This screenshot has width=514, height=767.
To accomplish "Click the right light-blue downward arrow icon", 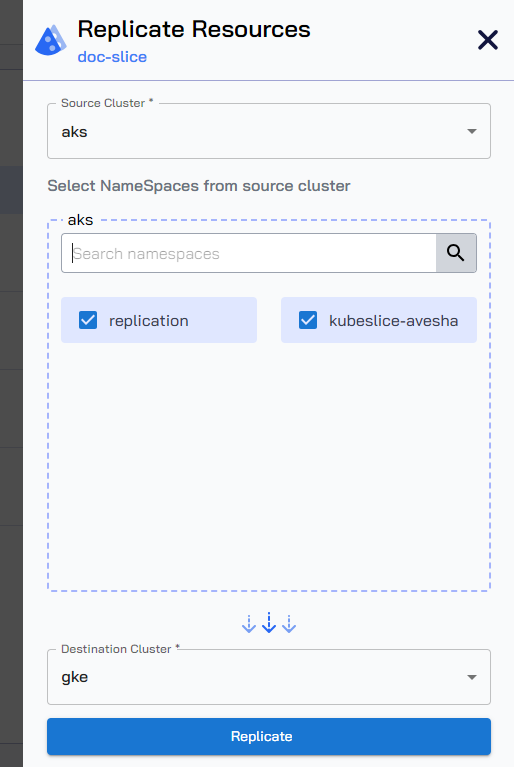I will [289, 624].
